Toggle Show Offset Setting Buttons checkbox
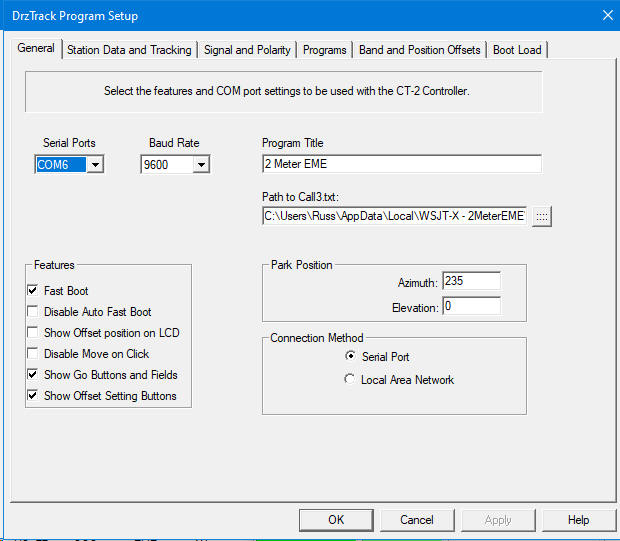This screenshot has height=541, width=620. (x=34, y=396)
